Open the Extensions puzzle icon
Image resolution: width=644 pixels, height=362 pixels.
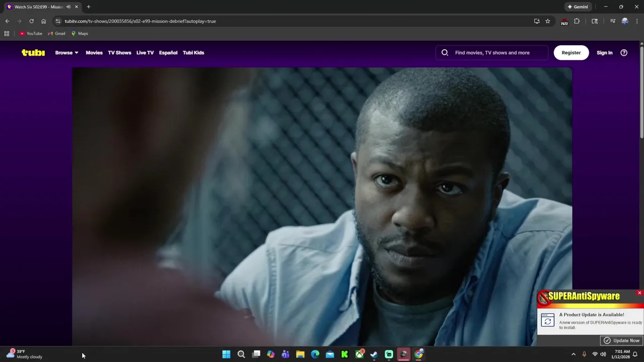pyautogui.click(x=577, y=21)
